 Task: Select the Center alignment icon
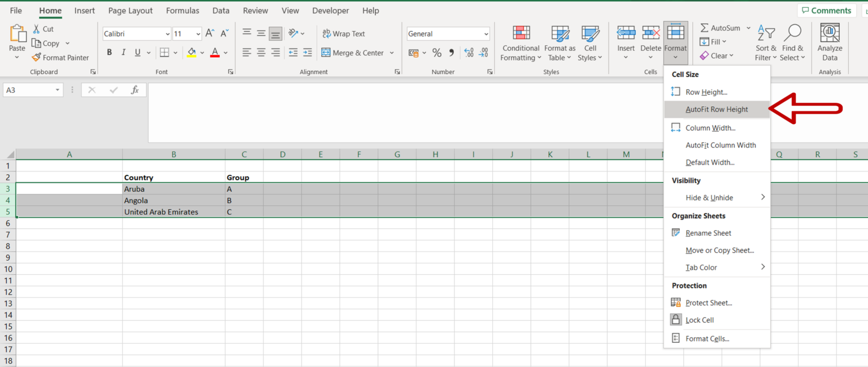[261, 52]
